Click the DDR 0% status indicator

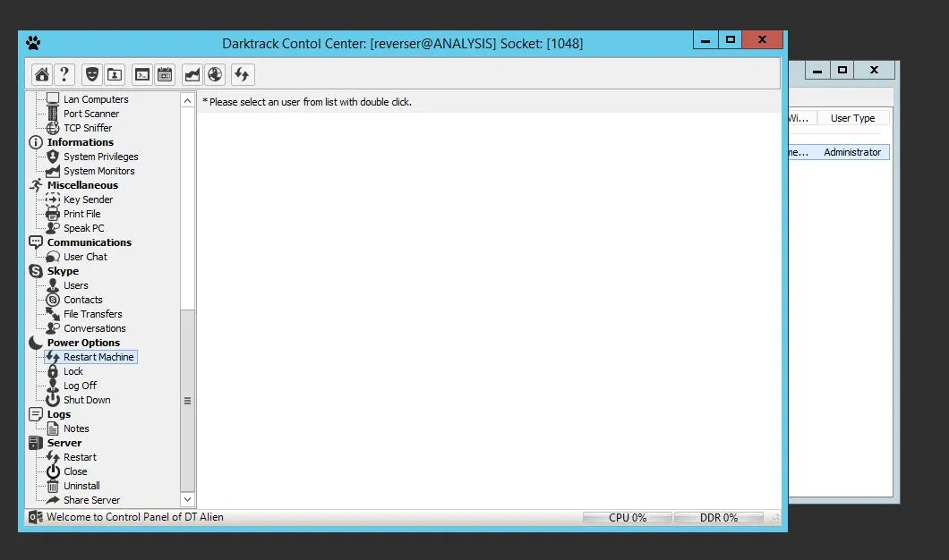pyautogui.click(x=718, y=518)
